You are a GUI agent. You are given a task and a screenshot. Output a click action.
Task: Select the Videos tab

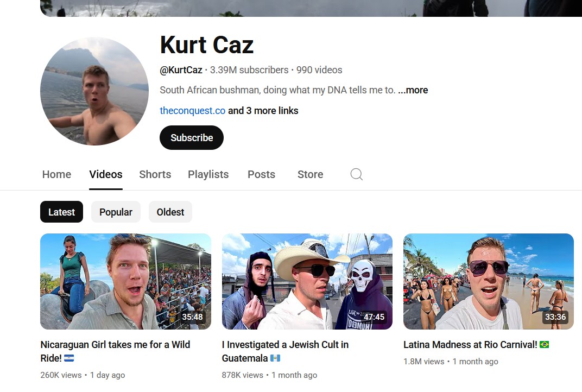pos(105,174)
